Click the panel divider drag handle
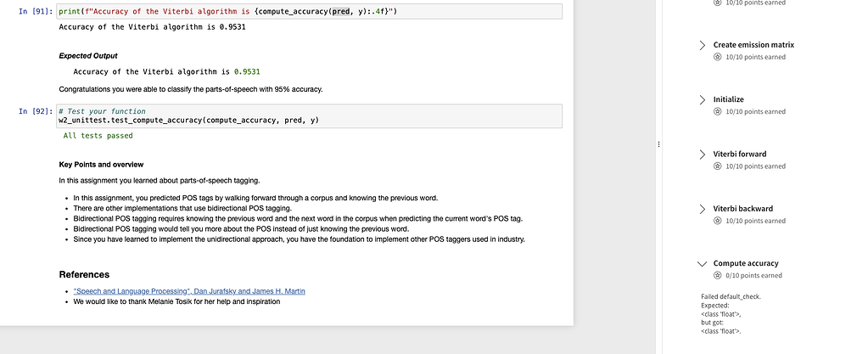868x354 pixels. pos(659,145)
